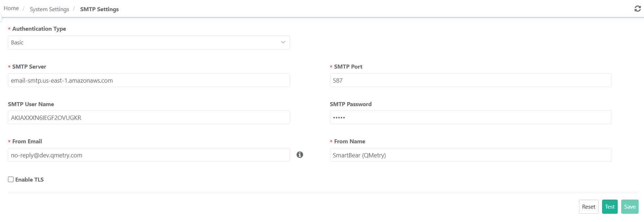Click the SMTP Server label

pos(29,66)
